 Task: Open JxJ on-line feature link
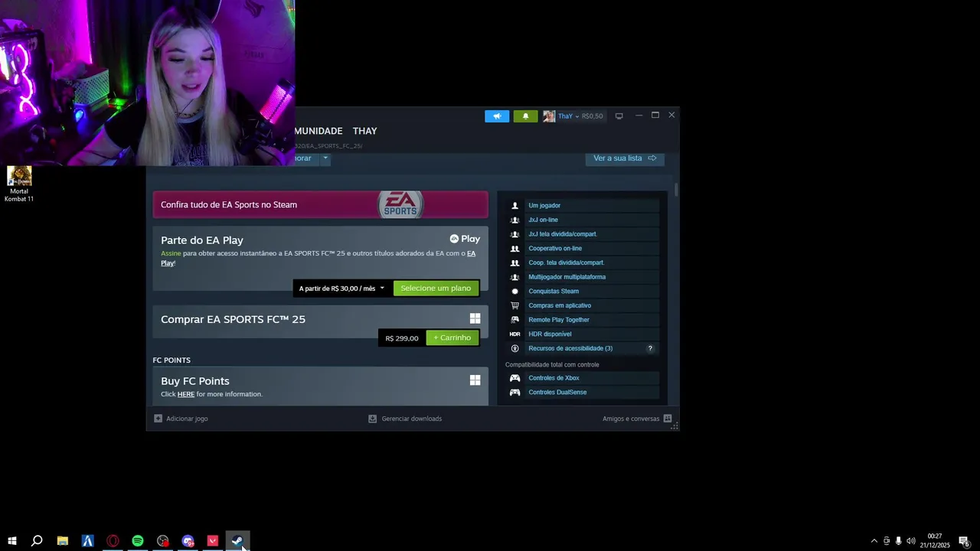click(543, 220)
